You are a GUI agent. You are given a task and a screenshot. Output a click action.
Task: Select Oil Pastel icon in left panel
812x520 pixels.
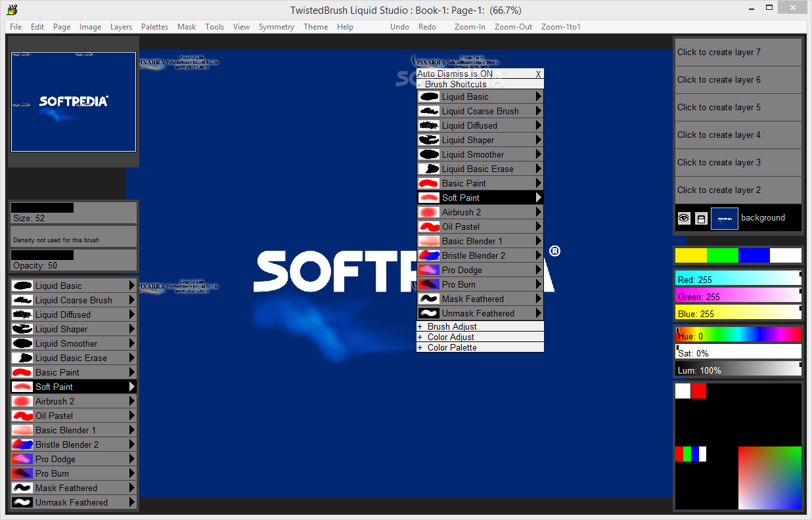(x=22, y=416)
